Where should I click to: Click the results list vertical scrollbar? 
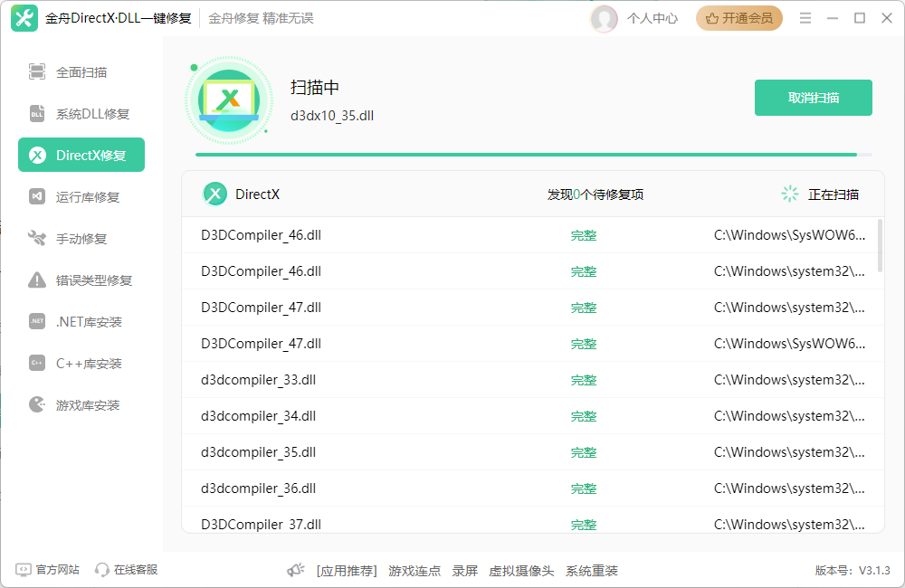point(880,245)
